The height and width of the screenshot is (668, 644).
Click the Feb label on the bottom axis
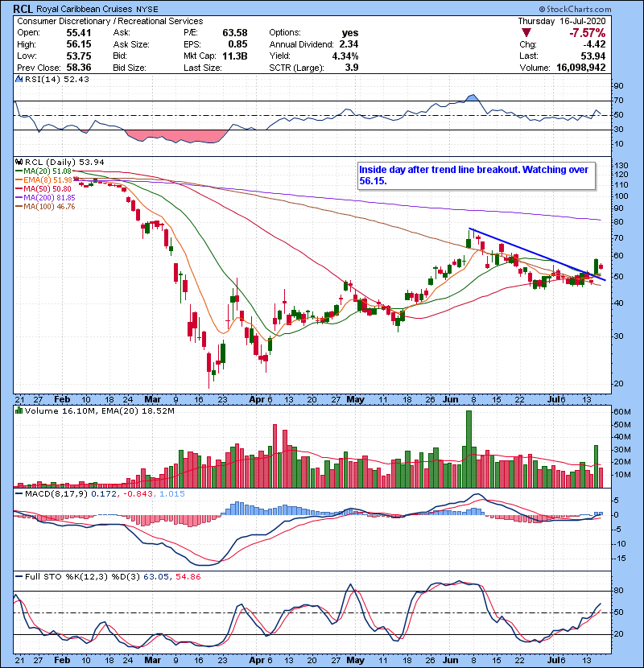point(62,660)
